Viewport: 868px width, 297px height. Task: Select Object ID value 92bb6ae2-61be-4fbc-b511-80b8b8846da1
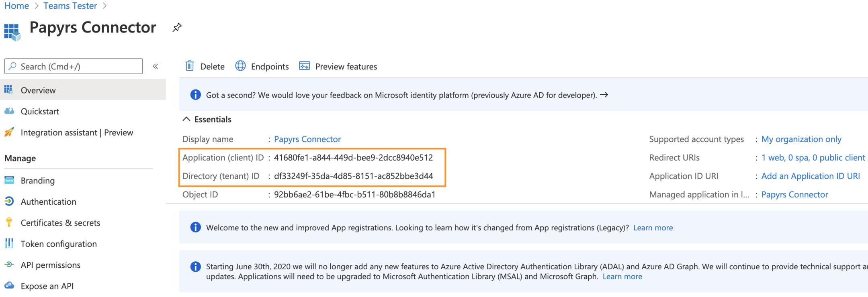pyautogui.click(x=354, y=194)
